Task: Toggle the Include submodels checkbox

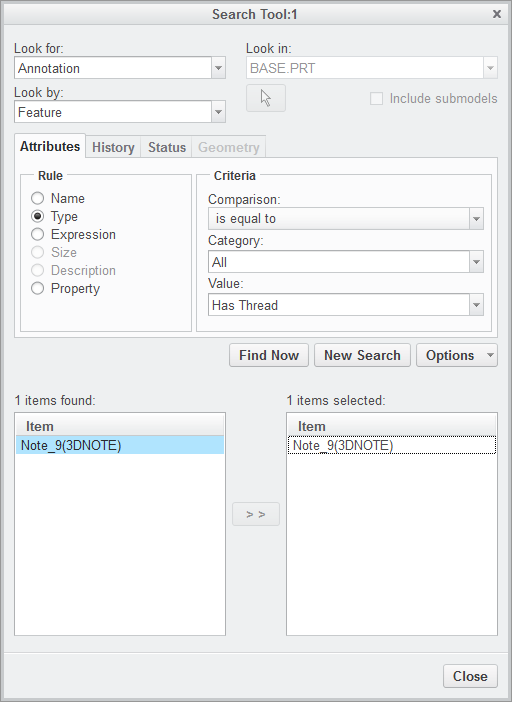Action: (376, 98)
